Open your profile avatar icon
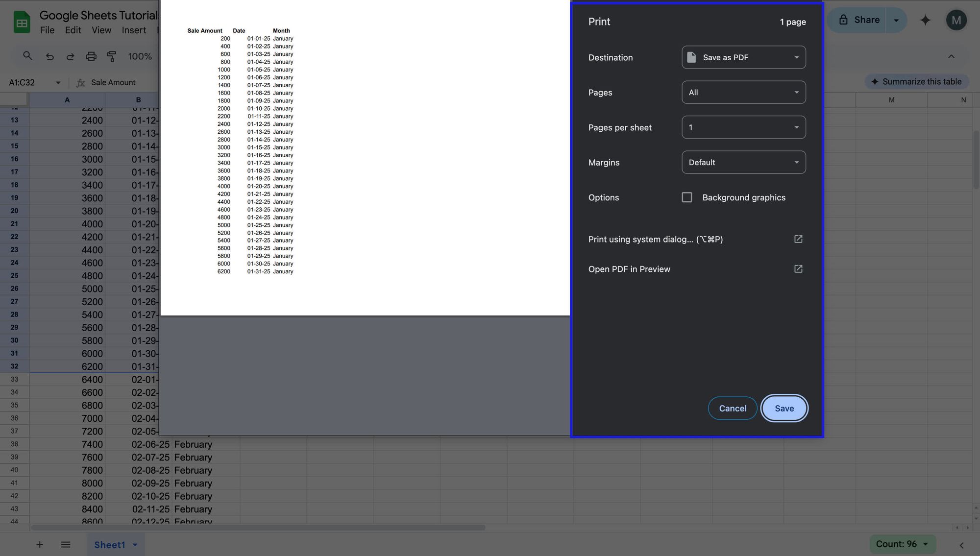980x556 pixels. [x=956, y=20]
